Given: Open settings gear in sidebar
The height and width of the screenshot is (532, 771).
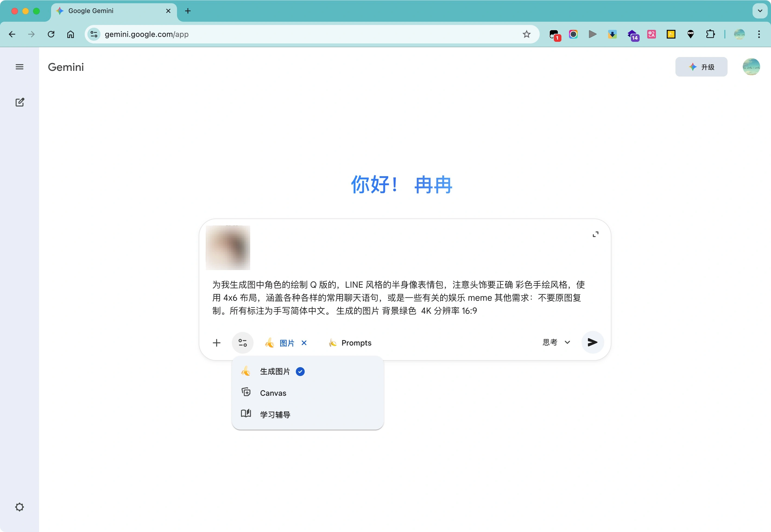Looking at the screenshot, I should [20, 507].
